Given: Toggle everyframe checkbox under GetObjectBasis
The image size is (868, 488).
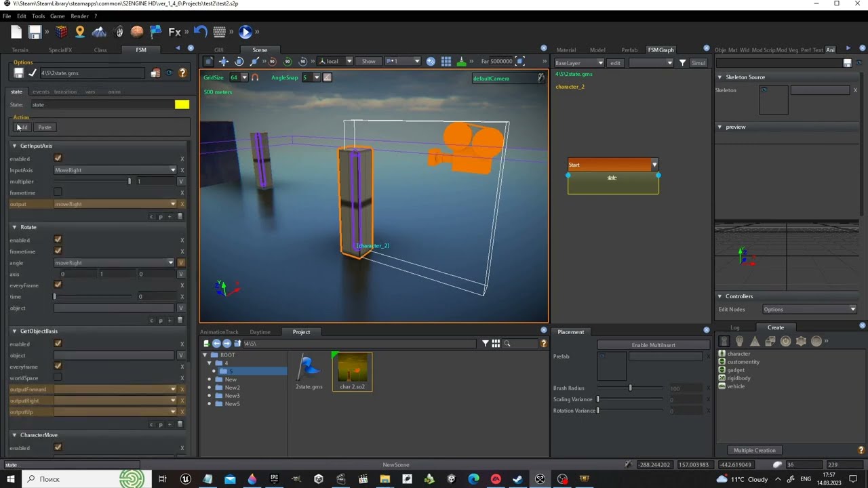Looking at the screenshot, I should click(x=58, y=366).
